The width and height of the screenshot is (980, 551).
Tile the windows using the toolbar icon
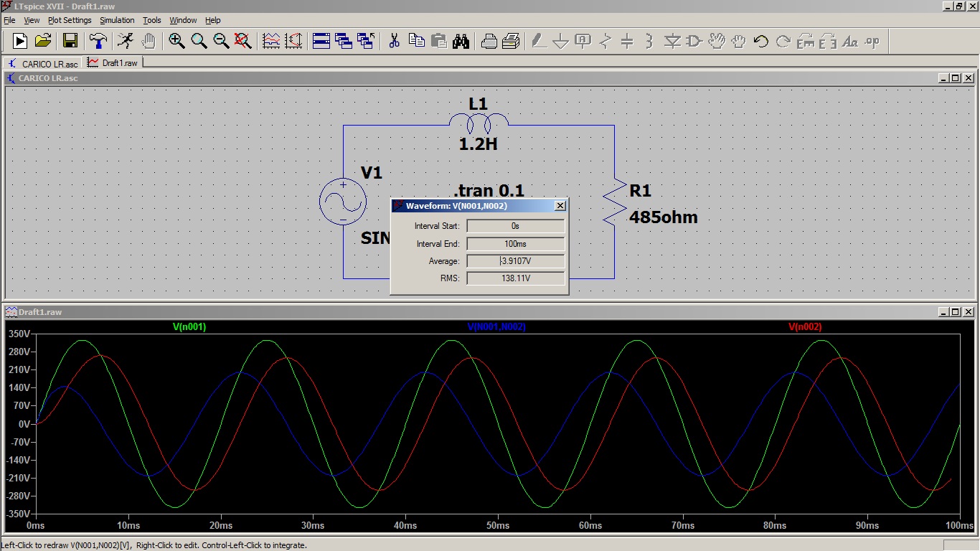coord(321,41)
